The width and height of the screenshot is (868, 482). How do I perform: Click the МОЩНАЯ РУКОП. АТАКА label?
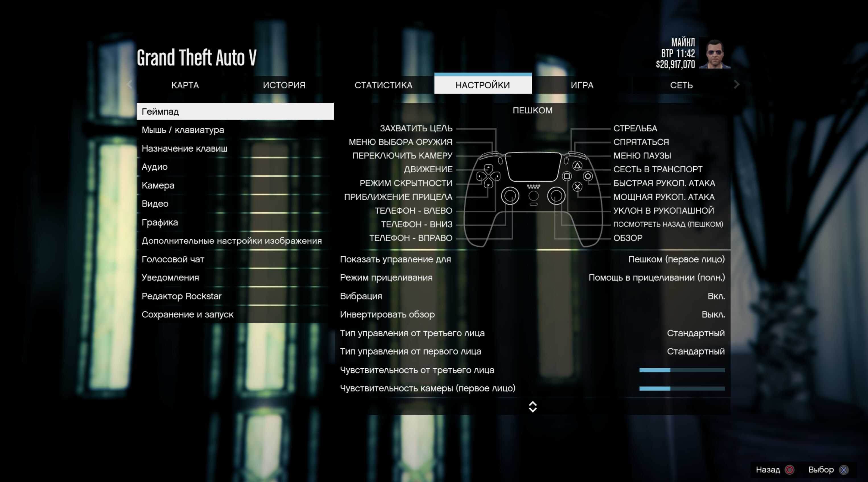pyautogui.click(x=664, y=197)
